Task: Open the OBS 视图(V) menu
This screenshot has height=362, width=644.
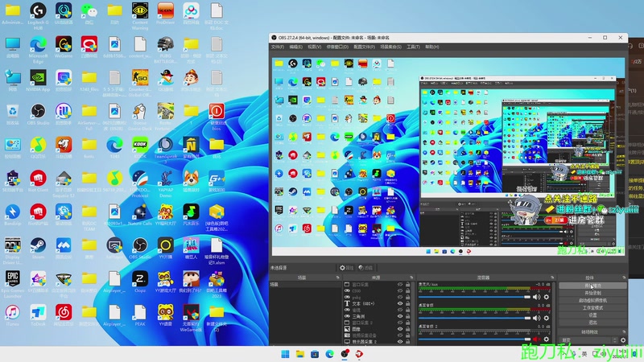Action: [x=314, y=47]
